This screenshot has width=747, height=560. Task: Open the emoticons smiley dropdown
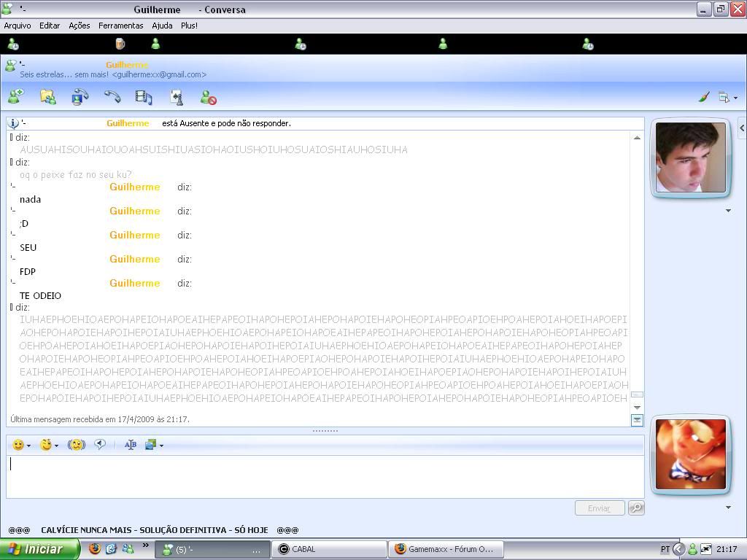click(x=22, y=445)
